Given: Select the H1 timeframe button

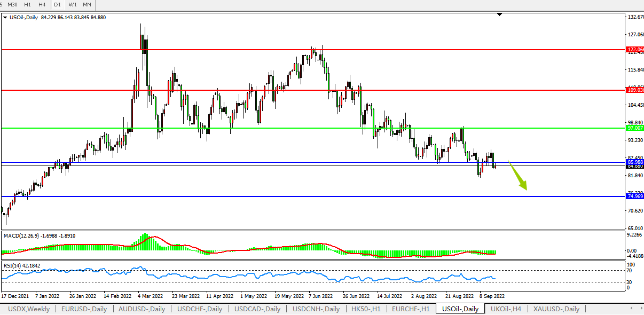Looking at the screenshot, I should [28, 4].
